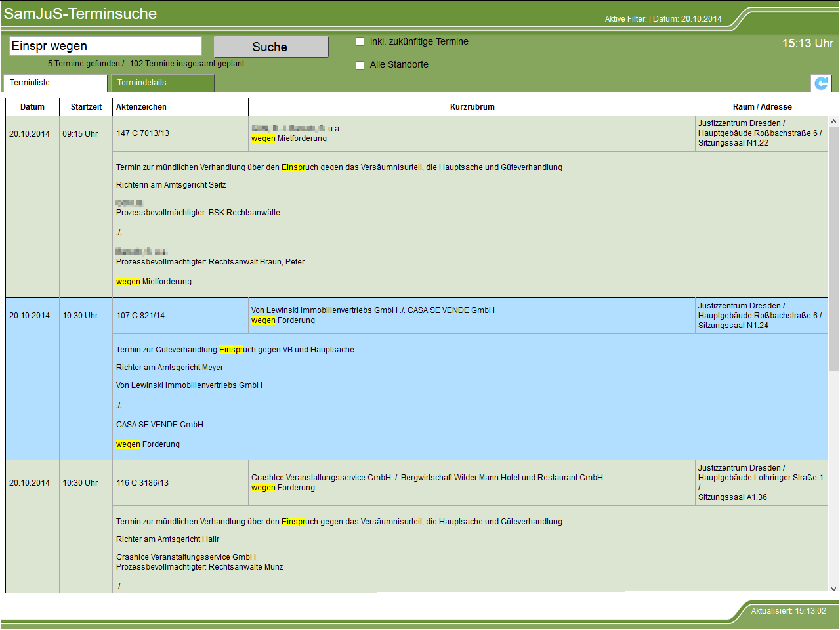The width and height of the screenshot is (840, 630).
Task: Click the Aktenzeichen column header
Action: pos(180,107)
